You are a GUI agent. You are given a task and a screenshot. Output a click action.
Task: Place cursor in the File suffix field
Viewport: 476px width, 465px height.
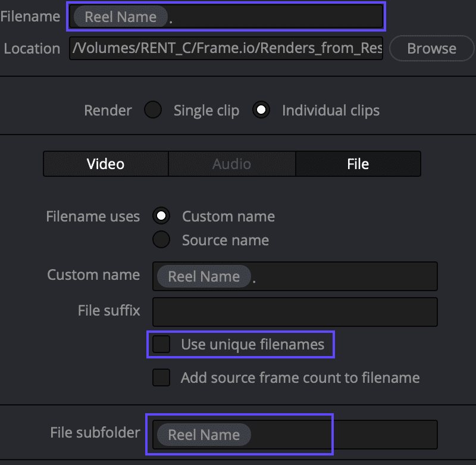pyautogui.click(x=295, y=311)
